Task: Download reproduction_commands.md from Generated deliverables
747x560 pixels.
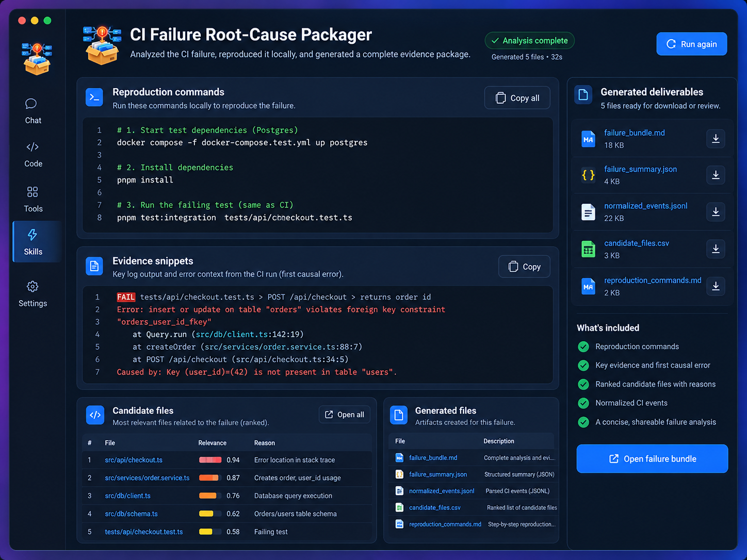Action: coord(716,286)
